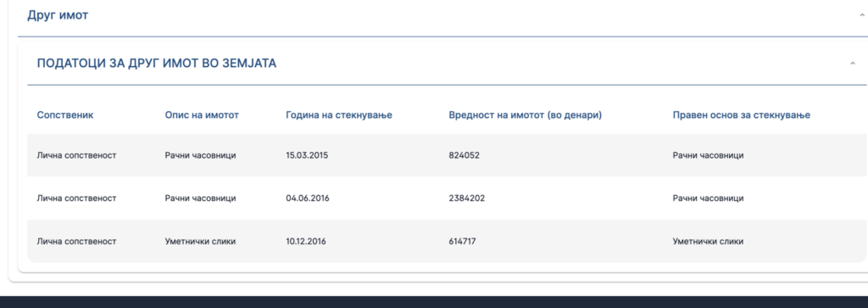This screenshot has height=308, width=868.
Task: Click the Друг имот section title
Action: (x=58, y=15)
